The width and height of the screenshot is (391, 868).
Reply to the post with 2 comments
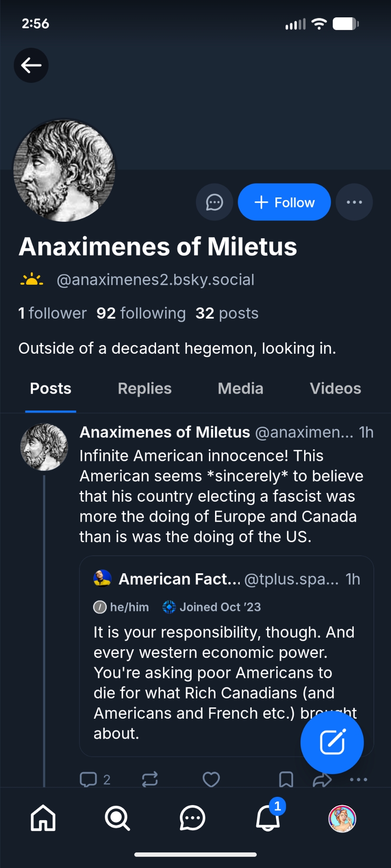pyautogui.click(x=89, y=779)
